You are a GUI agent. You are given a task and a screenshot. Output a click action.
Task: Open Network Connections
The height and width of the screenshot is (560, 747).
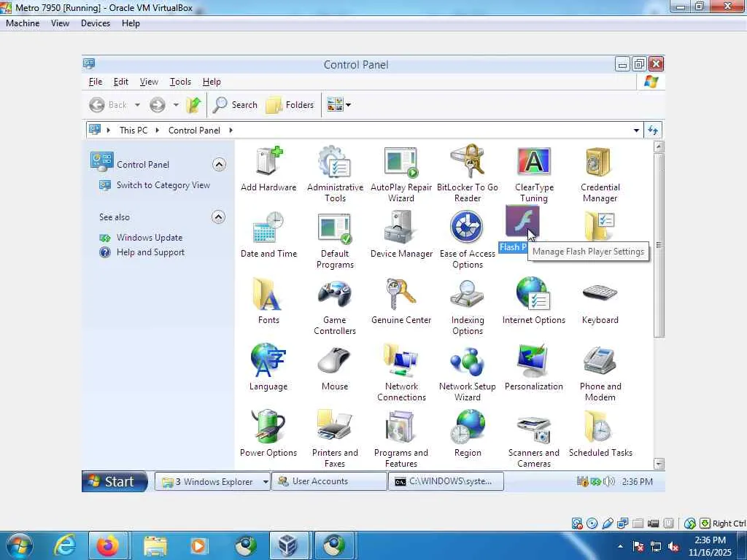pyautogui.click(x=401, y=373)
